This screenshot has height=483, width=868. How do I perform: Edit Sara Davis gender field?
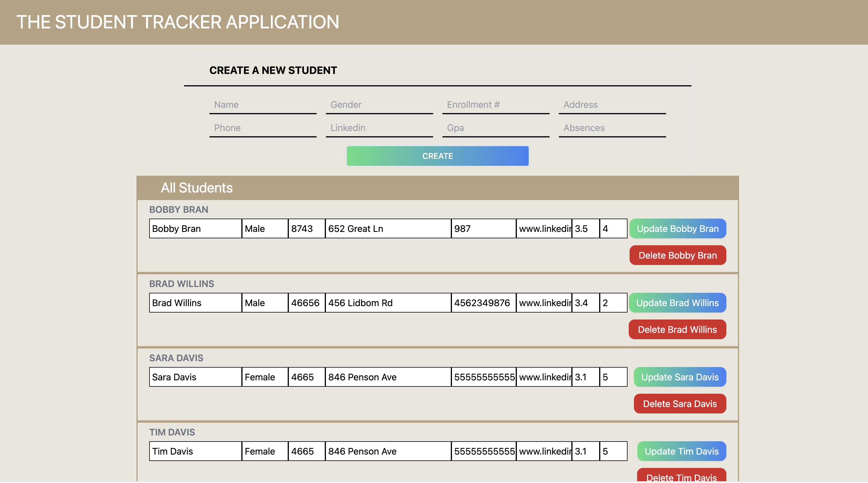point(265,377)
